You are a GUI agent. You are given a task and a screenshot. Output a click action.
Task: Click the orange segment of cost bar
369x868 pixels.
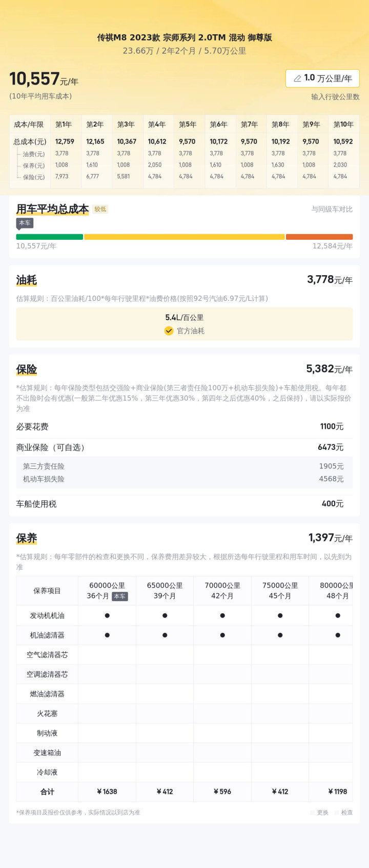(319, 237)
